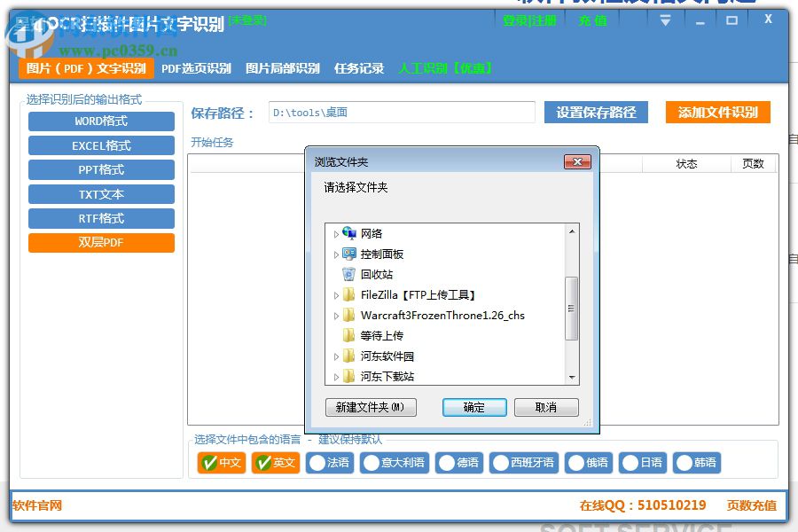Expand the Warcraft3FrozenThrone1.26_chs node
Viewport: 798px width, 532px height.
pyautogui.click(x=336, y=316)
